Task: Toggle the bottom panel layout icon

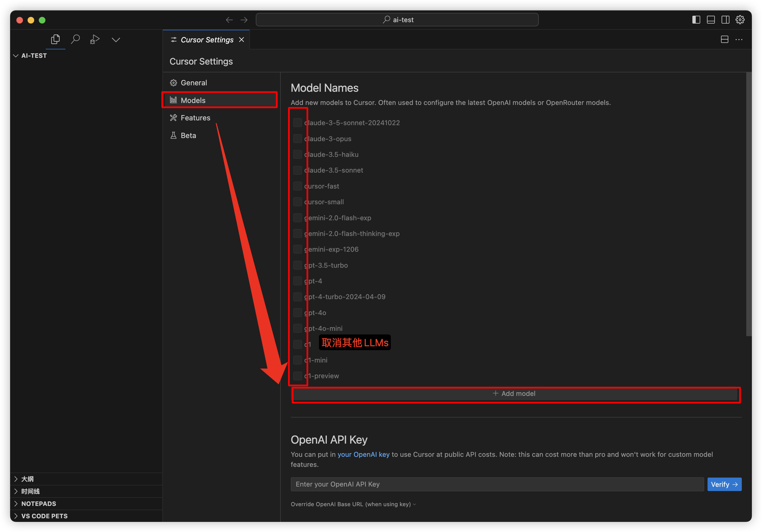Action: point(711,20)
